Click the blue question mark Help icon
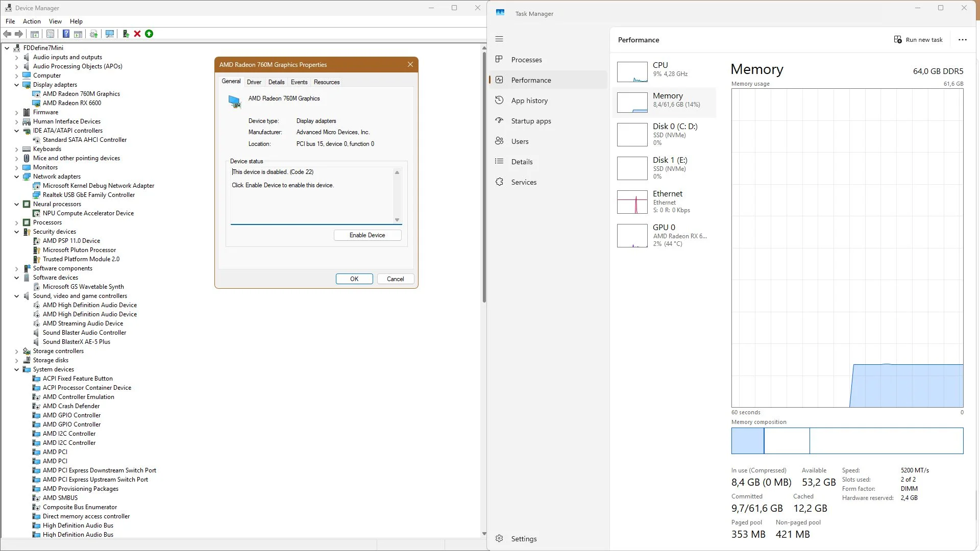The image size is (980, 551). pos(66,34)
